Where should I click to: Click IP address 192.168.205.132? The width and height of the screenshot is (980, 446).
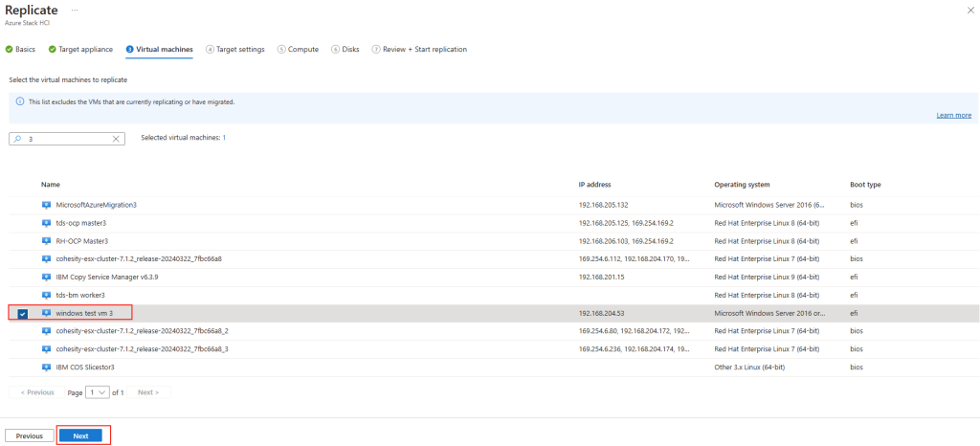tap(605, 205)
